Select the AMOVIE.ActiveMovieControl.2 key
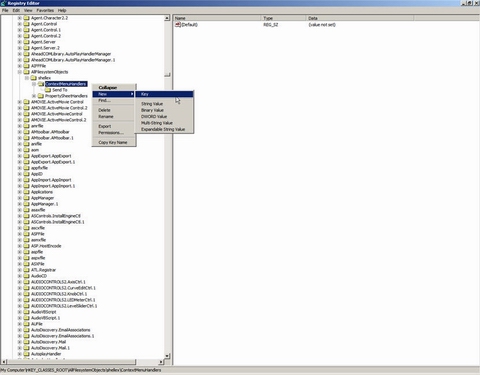Image resolution: width=480 pixels, height=375 pixels. coord(58,120)
